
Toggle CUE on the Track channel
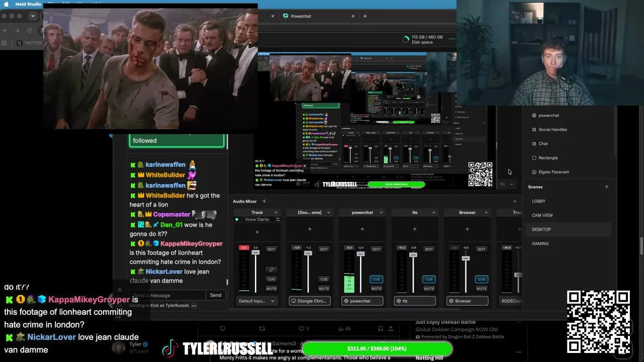pyautogui.click(x=271, y=279)
